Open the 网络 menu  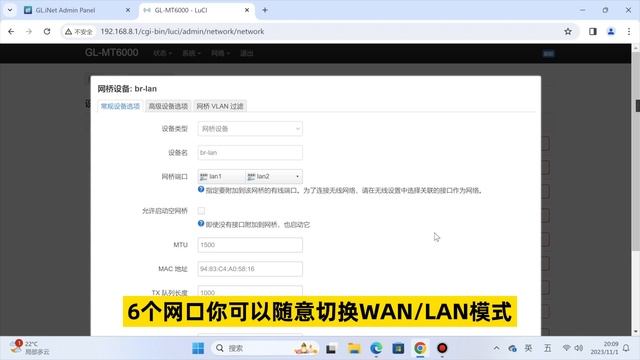pos(220,53)
